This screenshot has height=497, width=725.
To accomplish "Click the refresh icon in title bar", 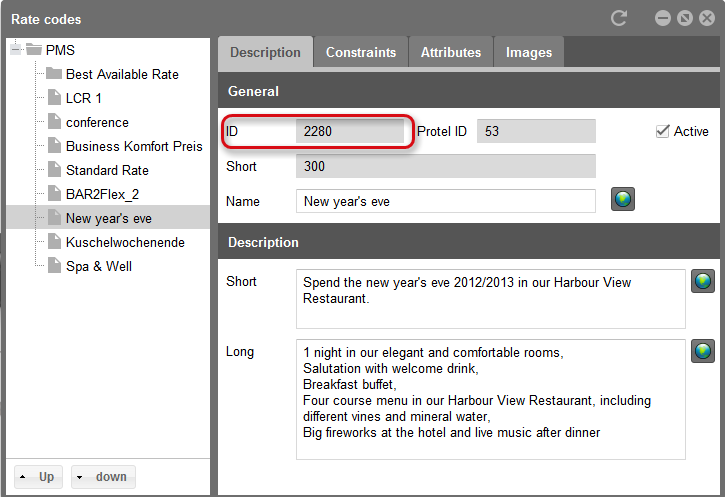I will tap(619, 18).
